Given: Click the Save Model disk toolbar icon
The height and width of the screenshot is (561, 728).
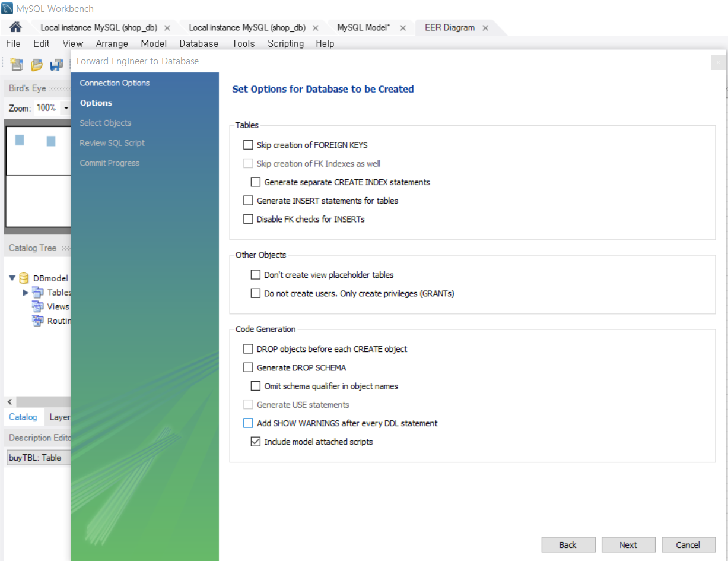Looking at the screenshot, I should pyautogui.click(x=56, y=64).
